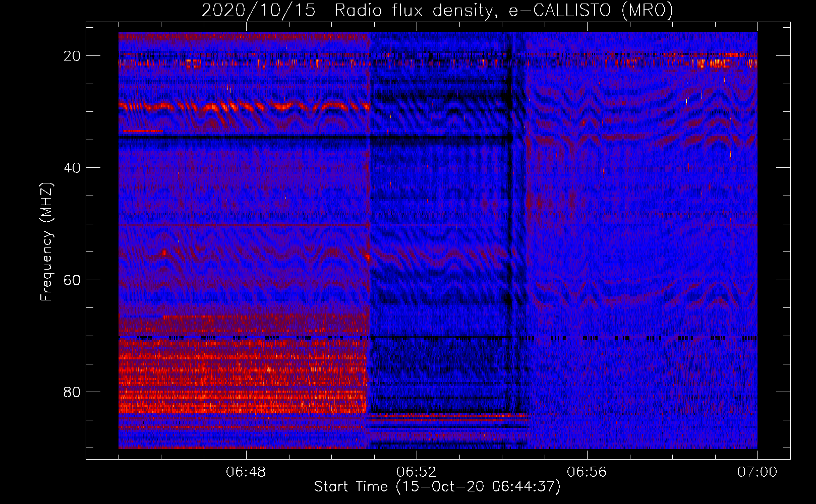The image size is (816, 504).
Task: Click the 06:48 time tick label
Action: (246, 472)
